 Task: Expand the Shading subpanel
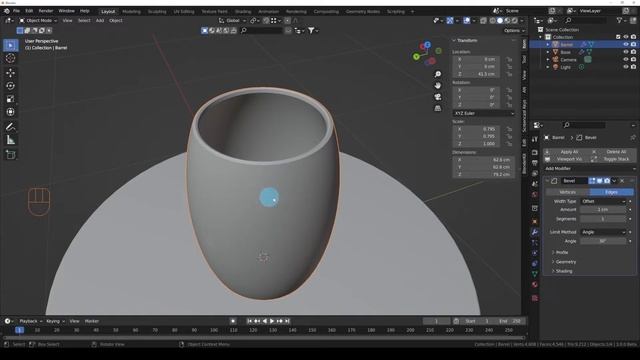(564, 271)
